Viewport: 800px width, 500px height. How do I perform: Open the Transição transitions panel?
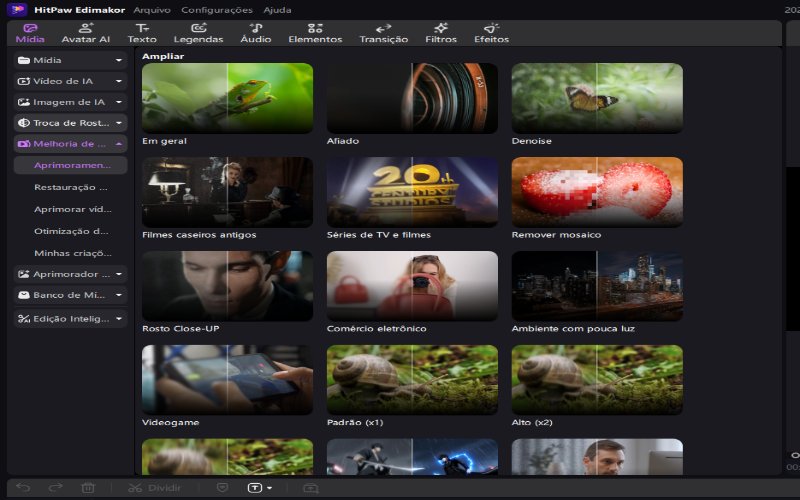384,33
